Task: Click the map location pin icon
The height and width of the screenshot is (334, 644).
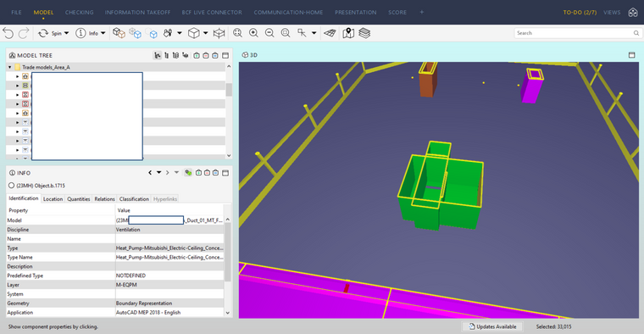Action: (348, 33)
